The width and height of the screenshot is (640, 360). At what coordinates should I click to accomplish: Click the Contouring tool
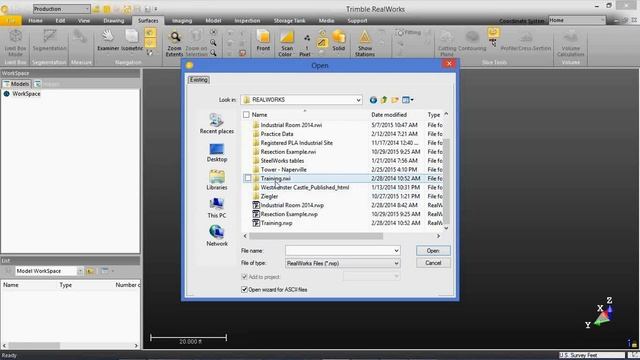[472, 41]
